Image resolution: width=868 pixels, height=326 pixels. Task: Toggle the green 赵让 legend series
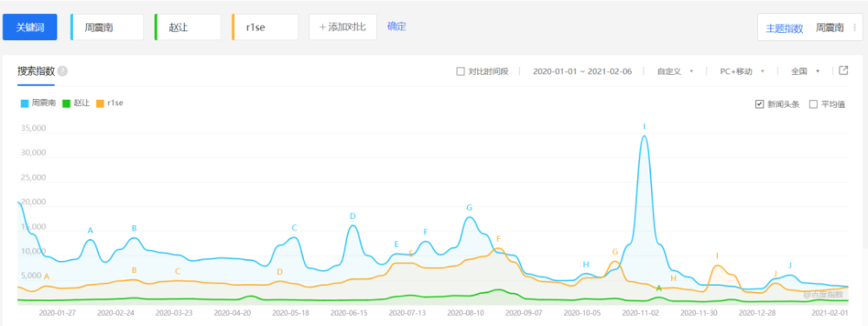(x=76, y=103)
